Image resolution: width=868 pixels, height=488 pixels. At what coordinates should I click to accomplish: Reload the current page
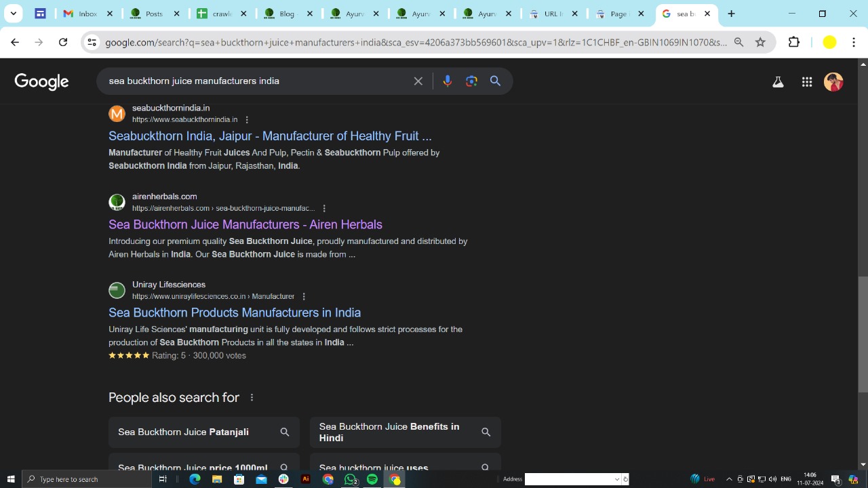point(63,42)
